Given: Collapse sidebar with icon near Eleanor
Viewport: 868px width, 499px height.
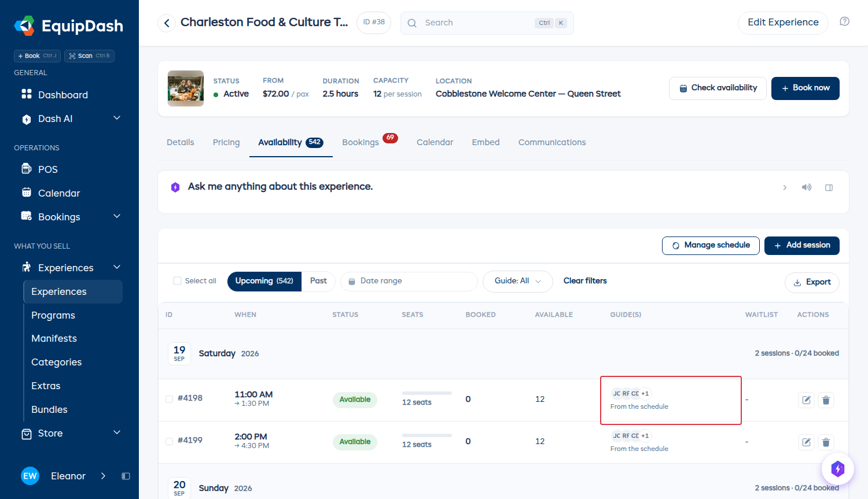Looking at the screenshot, I should 126,476.
